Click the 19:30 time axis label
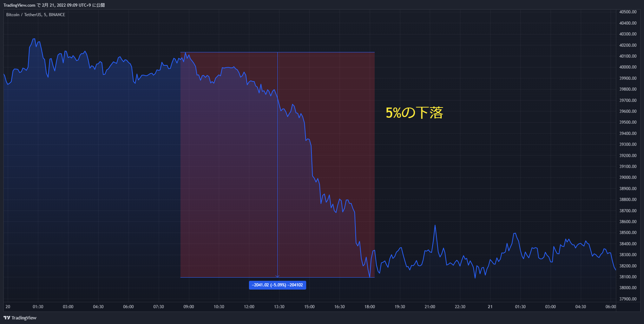644x324 pixels. (400, 307)
